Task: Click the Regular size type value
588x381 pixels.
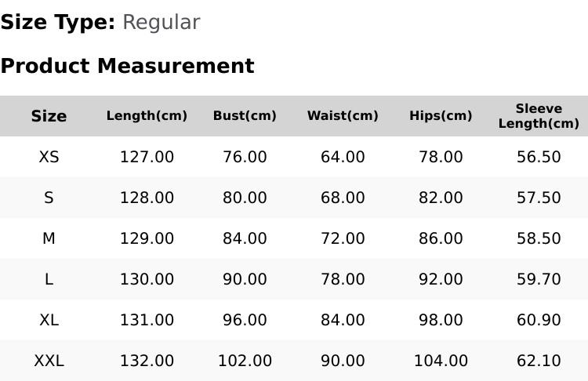Action: [162, 23]
